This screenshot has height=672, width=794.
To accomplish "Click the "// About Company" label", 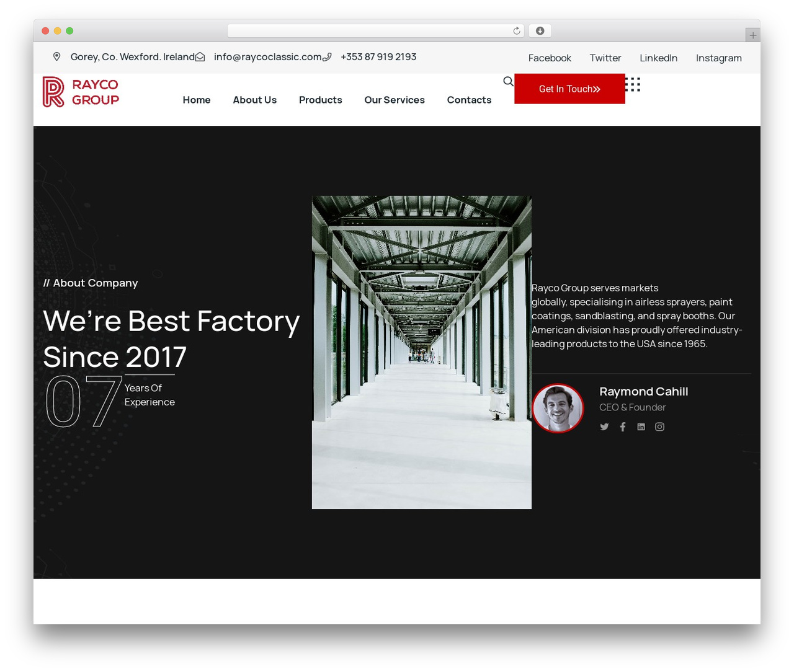I will (91, 283).
